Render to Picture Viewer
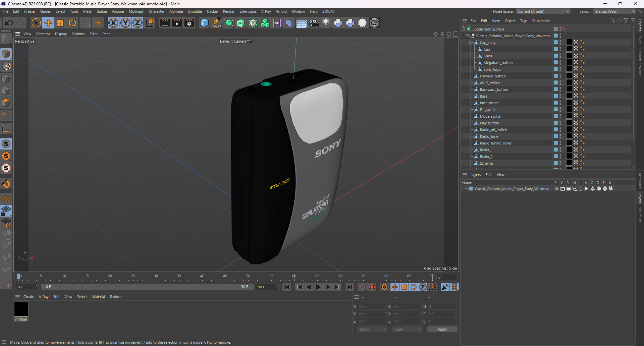This screenshot has height=346, width=644. (177, 23)
